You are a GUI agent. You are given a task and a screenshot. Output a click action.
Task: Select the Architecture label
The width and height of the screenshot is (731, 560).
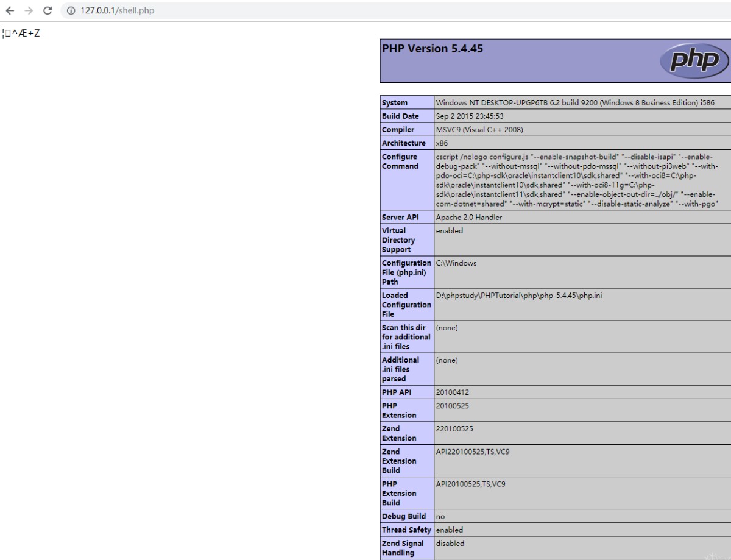click(404, 143)
